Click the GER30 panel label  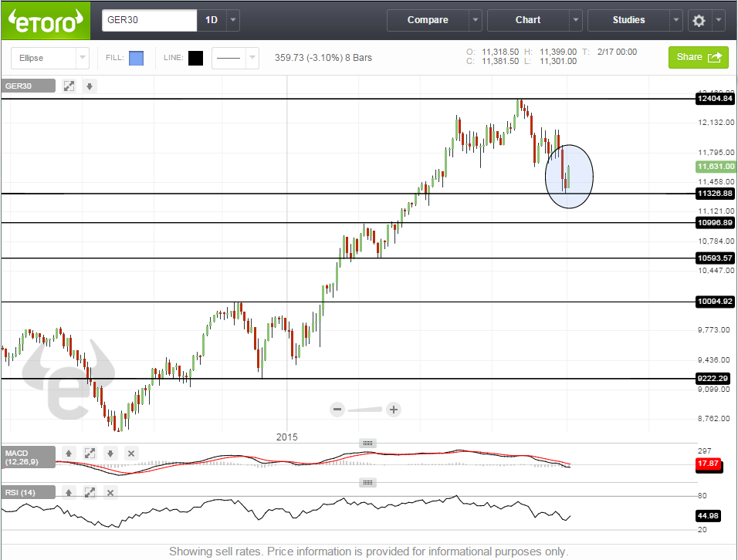tap(29, 86)
